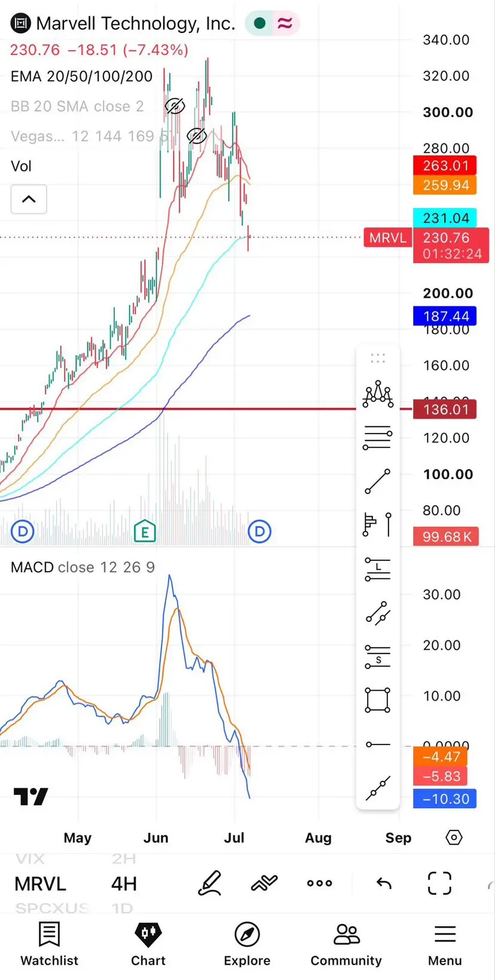The width and height of the screenshot is (495, 980).
Task: Select the horizontal ray tool
Action: (378, 744)
